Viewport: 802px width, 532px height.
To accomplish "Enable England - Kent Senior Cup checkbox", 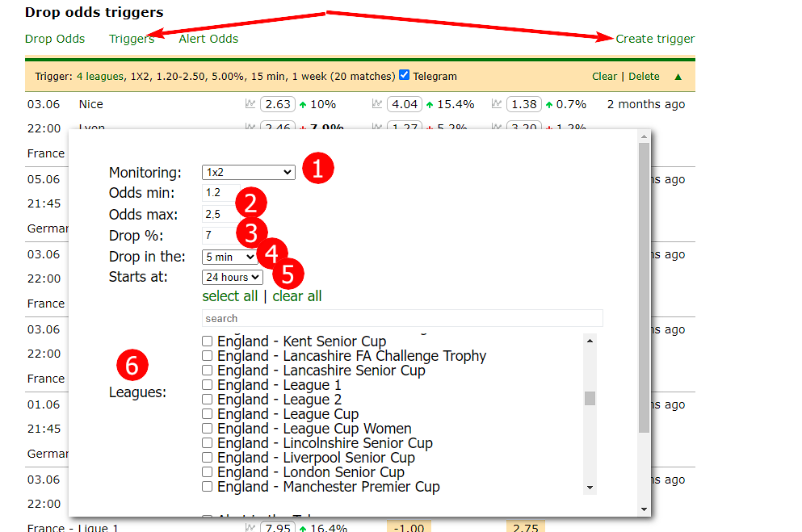I will pyautogui.click(x=208, y=341).
